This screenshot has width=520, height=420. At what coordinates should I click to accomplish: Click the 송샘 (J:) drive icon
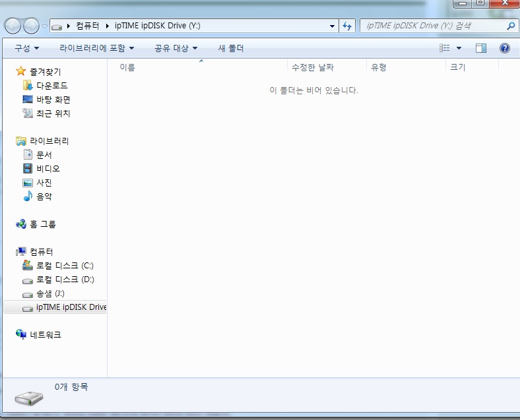(28, 295)
